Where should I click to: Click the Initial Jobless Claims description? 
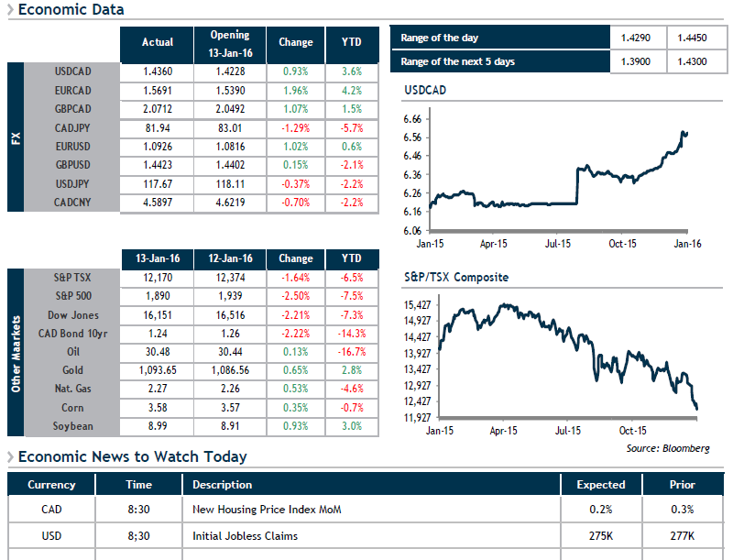[245, 536]
